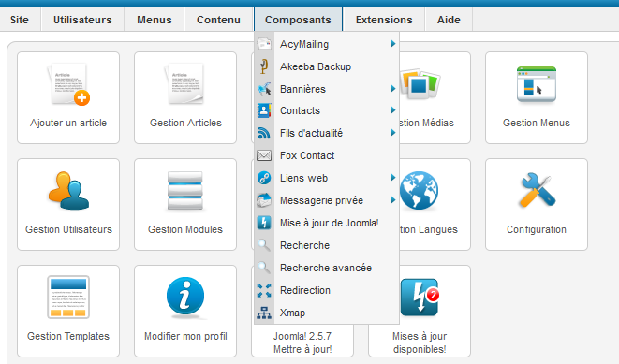Select Xmap menu entry
This screenshot has width=619, height=364.
pyautogui.click(x=292, y=313)
